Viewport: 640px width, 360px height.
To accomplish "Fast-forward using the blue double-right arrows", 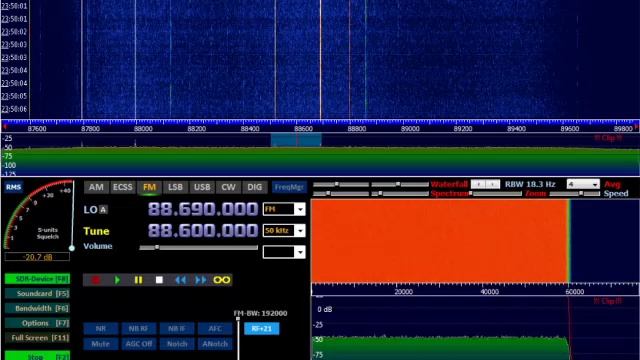I will pos(201,280).
